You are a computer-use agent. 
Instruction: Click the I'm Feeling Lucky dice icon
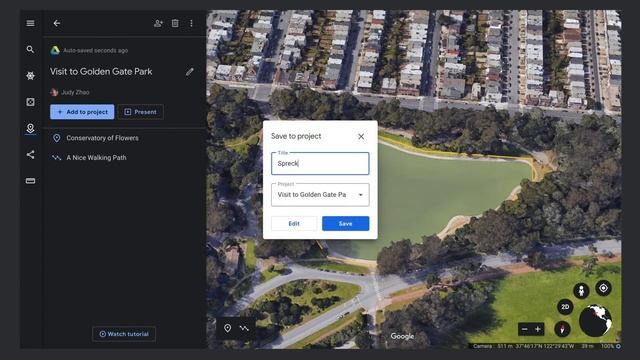tap(30, 102)
